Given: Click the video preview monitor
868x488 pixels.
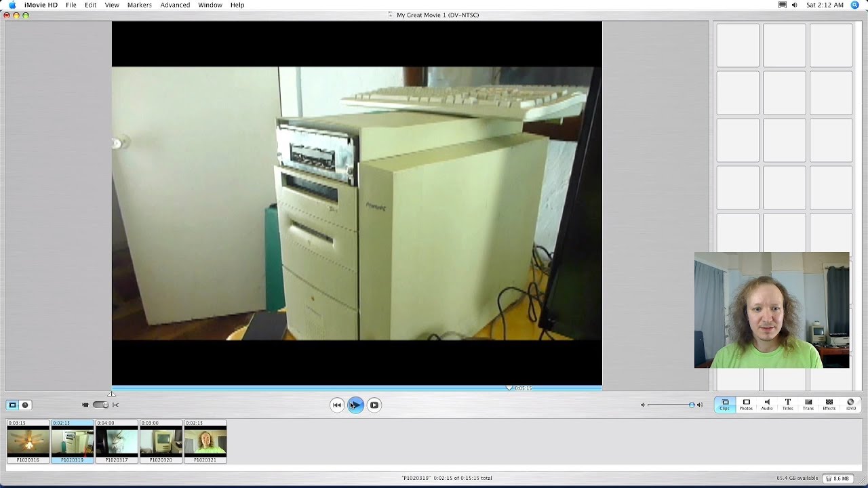Looking at the screenshot, I should pos(357,203).
